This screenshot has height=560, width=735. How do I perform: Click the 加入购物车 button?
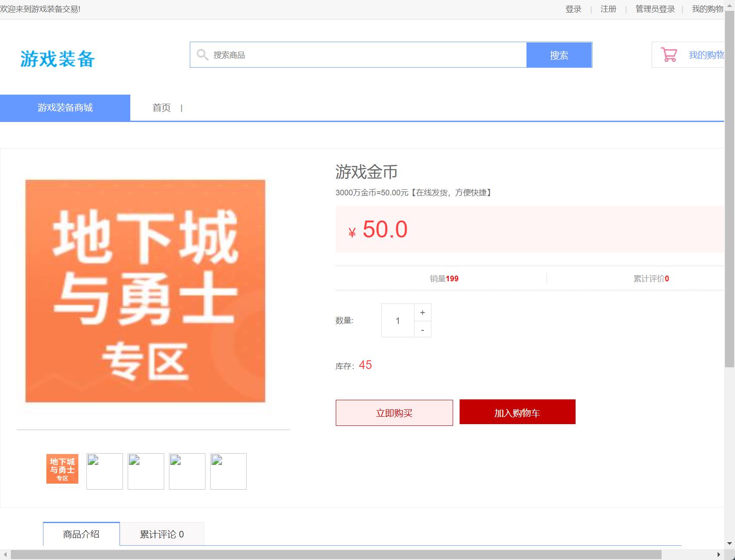[x=517, y=412]
